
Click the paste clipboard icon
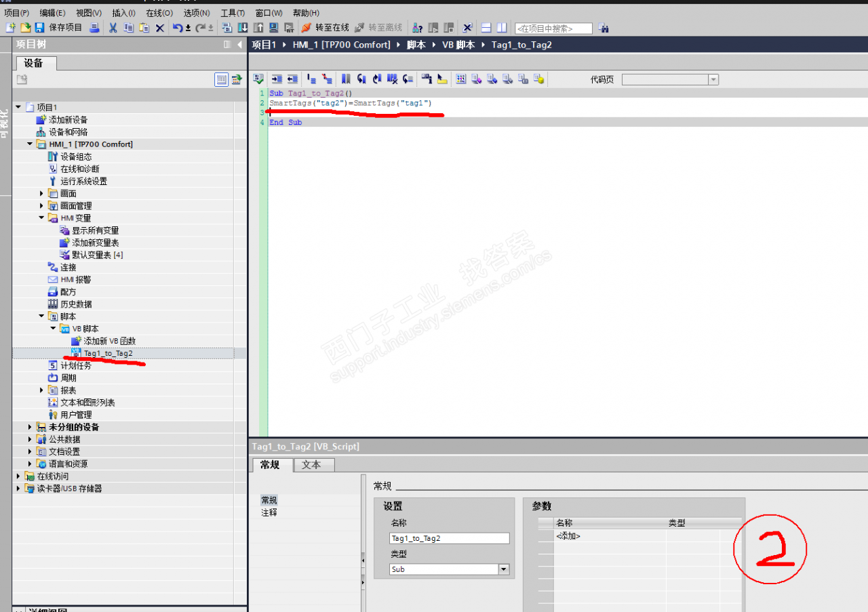(144, 28)
